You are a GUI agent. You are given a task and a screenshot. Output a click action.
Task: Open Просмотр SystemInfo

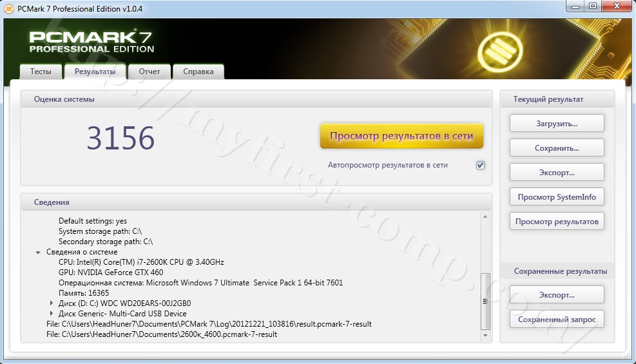pyautogui.click(x=557, y=197)
